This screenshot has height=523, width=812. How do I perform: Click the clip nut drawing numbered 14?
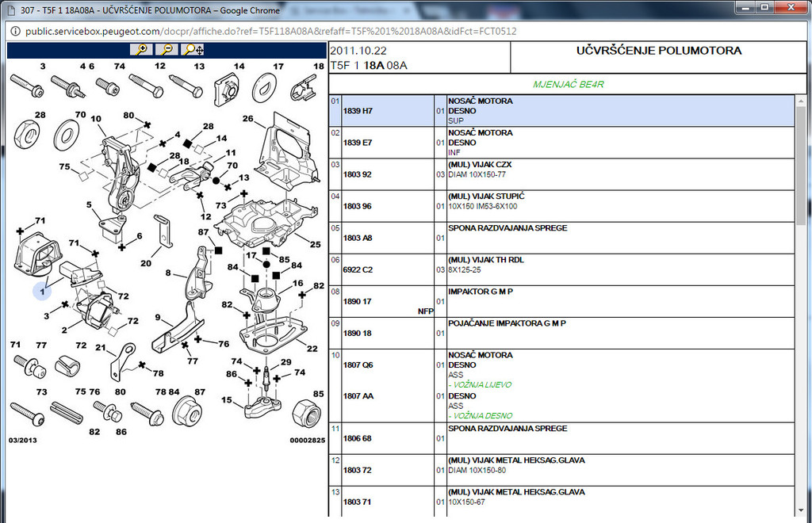(x=227, y=90)
